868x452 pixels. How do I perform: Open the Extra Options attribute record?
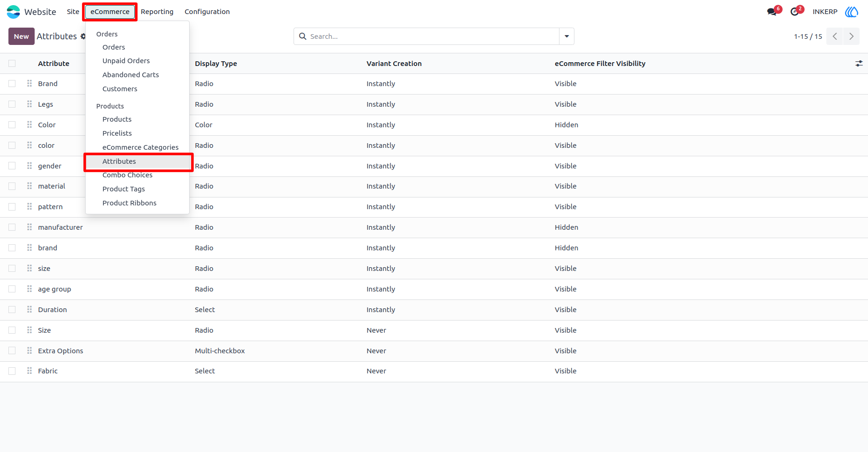tap(61, 351)
